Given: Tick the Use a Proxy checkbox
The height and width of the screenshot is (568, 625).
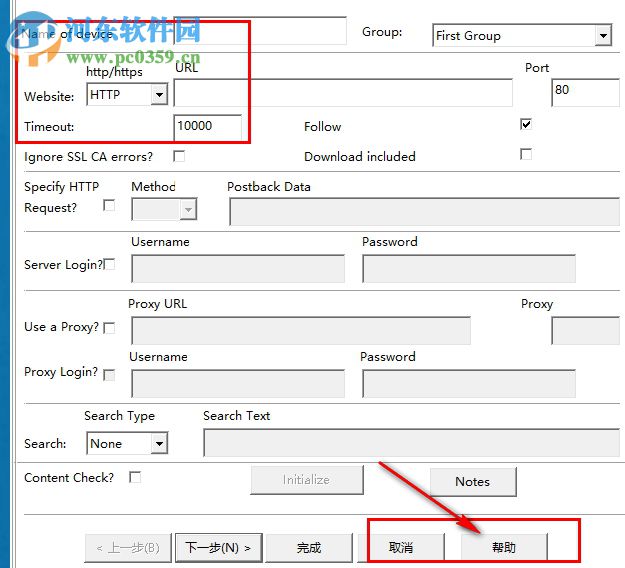Looking at the screenshot, I should [x=109, y=328].
